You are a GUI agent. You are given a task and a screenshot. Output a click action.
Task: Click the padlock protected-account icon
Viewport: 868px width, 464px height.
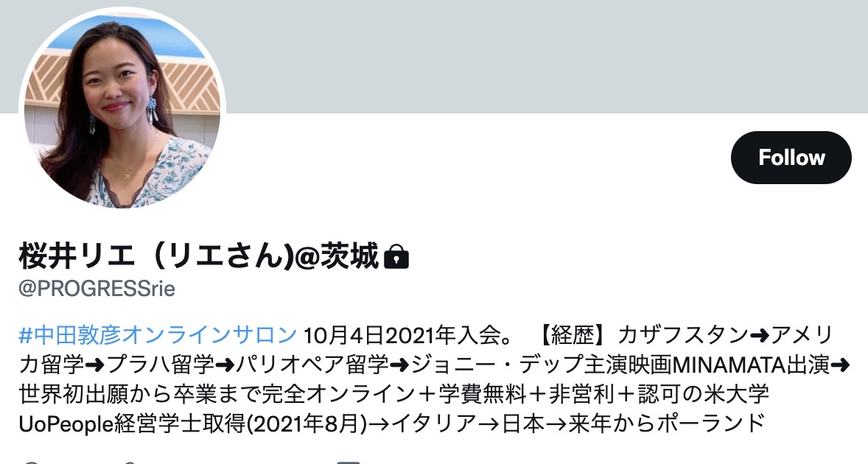click(396, 256)
